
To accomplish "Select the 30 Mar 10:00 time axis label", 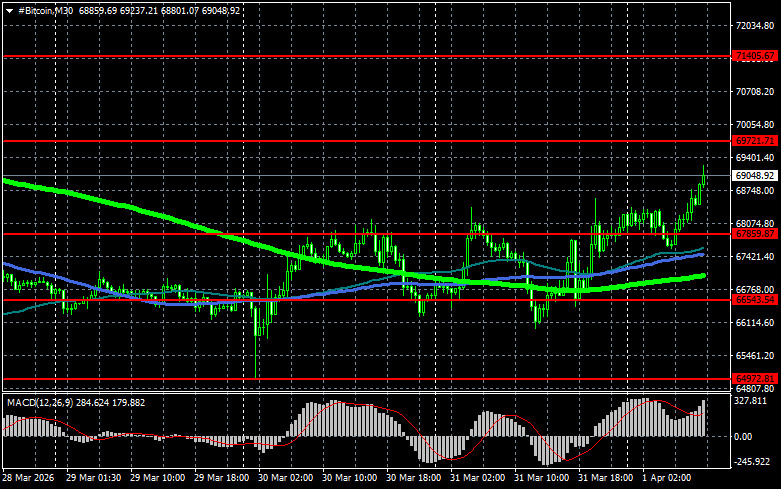I will click(x=349, y=478).
